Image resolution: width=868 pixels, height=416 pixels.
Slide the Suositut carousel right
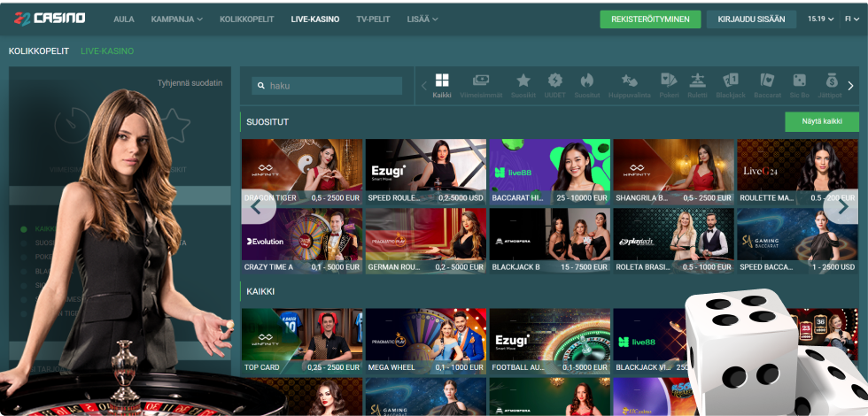(842, 207)
